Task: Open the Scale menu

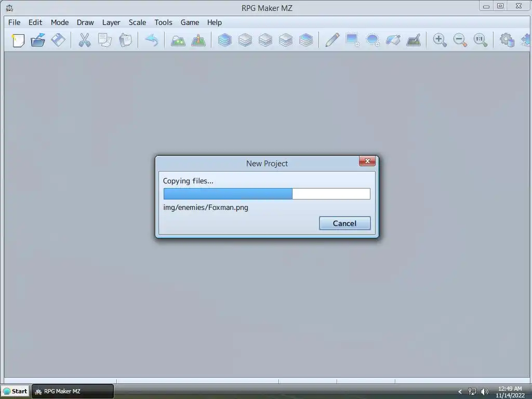Action: point(137,22)
